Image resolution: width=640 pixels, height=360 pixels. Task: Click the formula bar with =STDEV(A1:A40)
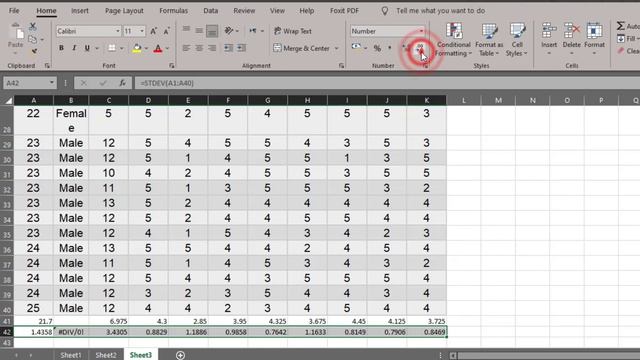coord(387,83)
